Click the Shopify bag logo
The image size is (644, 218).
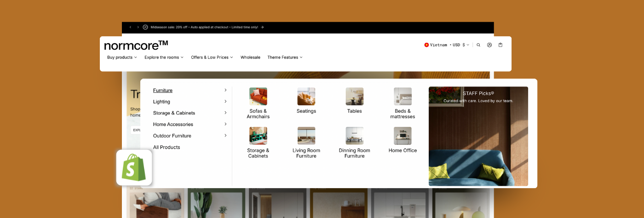pos(134,167)
